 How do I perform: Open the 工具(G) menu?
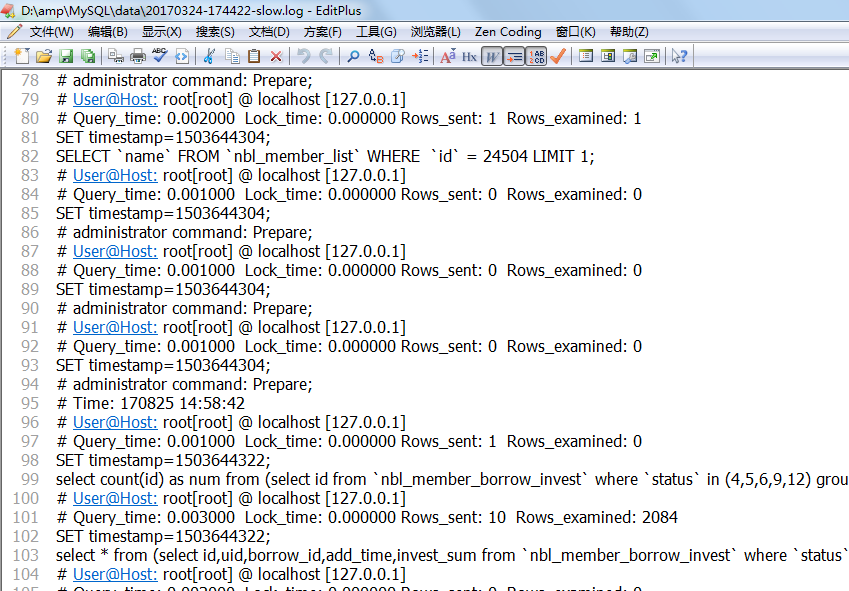[x=376, y=32]
